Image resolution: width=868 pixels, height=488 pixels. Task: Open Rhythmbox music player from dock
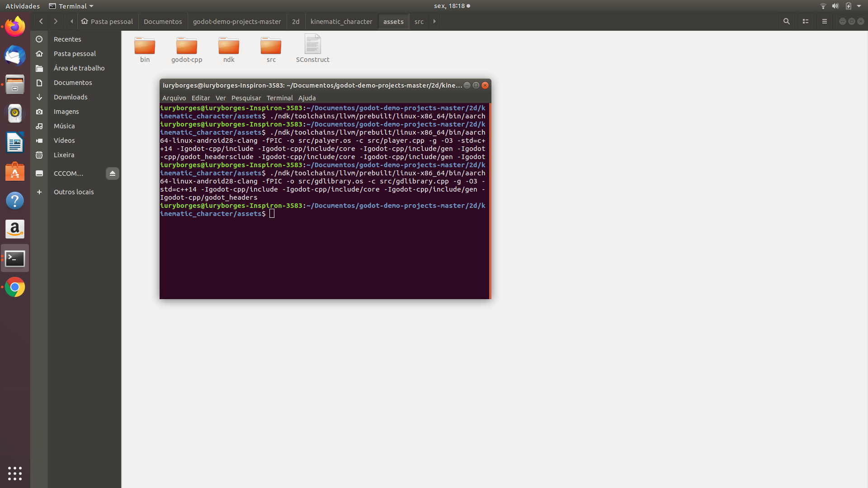15,113
